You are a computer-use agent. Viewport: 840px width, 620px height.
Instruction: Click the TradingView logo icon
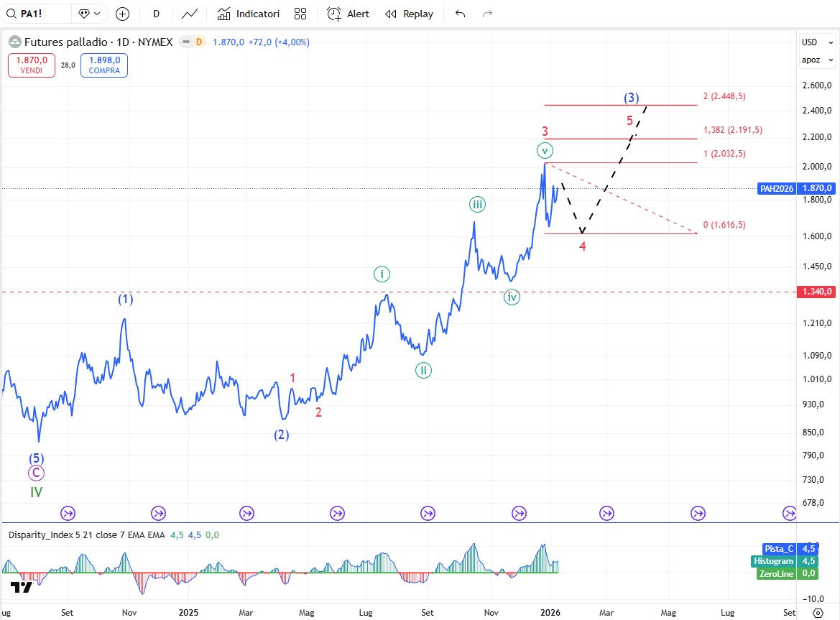click(x=22, y=588)
